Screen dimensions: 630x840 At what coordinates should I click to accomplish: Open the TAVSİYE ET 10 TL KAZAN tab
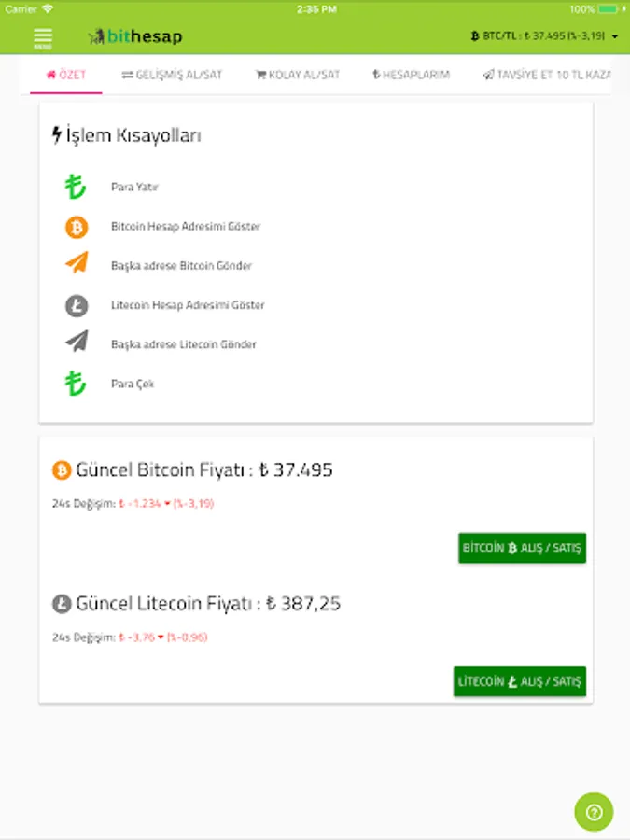coord(546,75)
